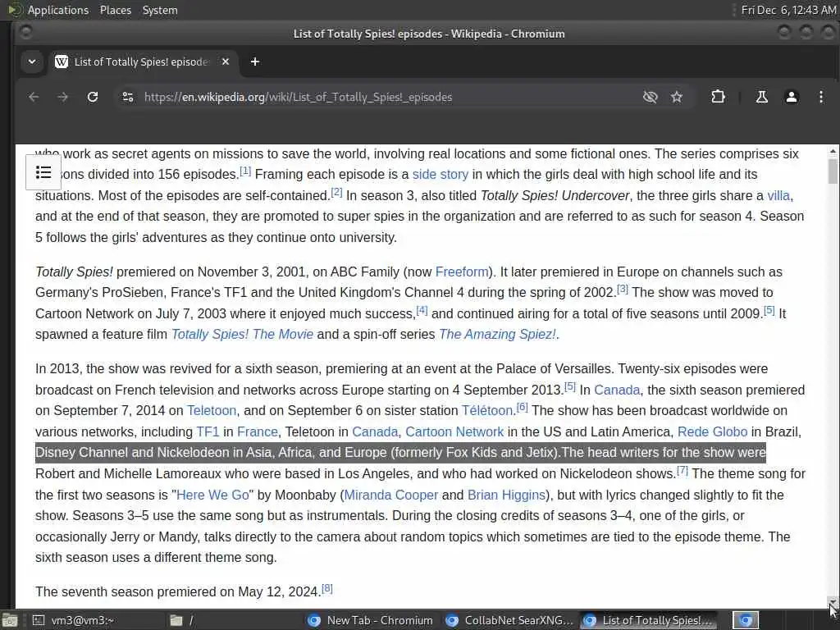Click citation reference [2]
The width and height of the screenshot is (840, 630).
pyautogui.click(x=336, y=192)
